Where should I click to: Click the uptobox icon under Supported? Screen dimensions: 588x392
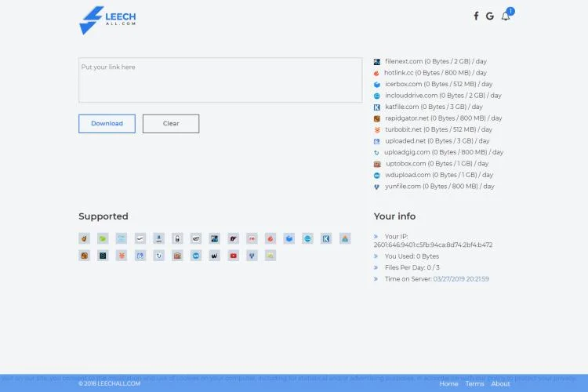click(177, 256)
